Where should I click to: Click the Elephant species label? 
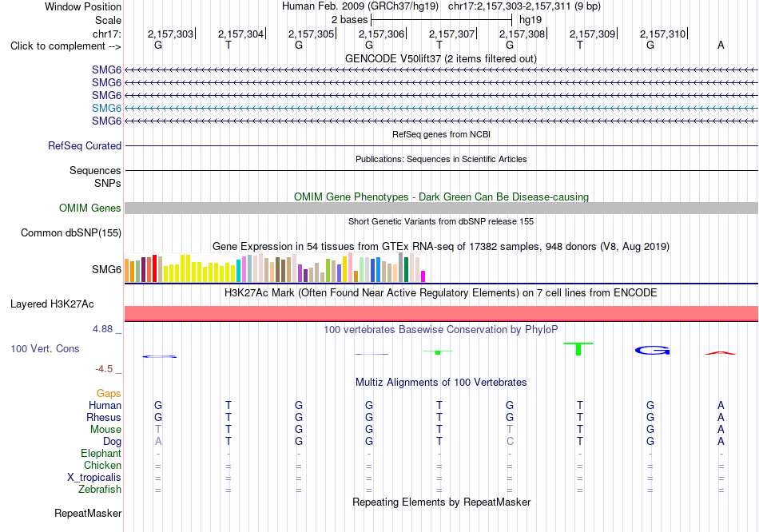click(x=101, y=454)
